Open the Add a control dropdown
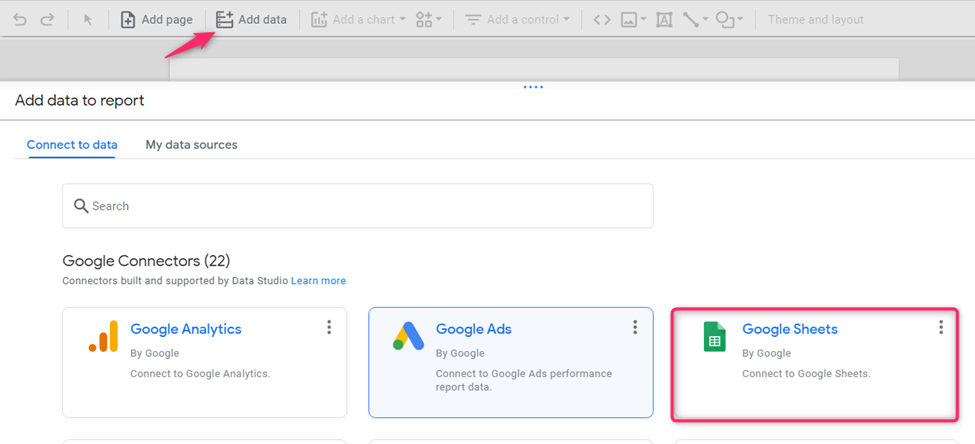This screenshot has width=975, height=444. [518, 19]
